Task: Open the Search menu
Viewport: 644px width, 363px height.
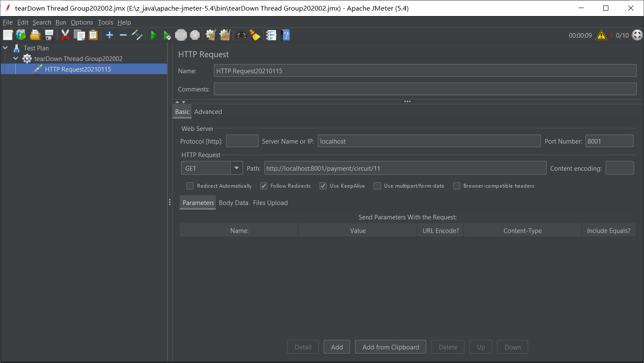Action: (42, 22)
